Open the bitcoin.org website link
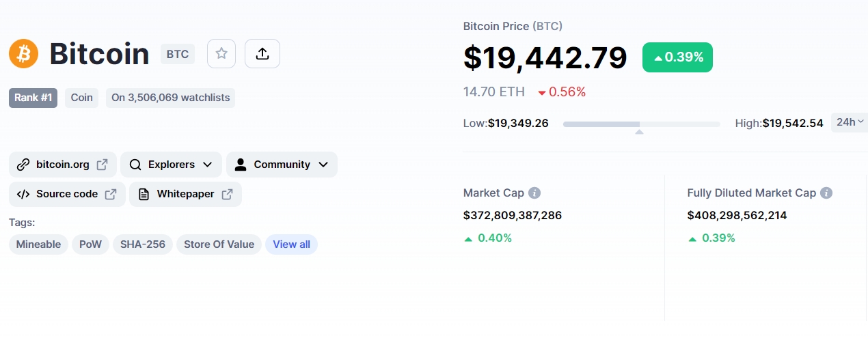 coord(63,165)
